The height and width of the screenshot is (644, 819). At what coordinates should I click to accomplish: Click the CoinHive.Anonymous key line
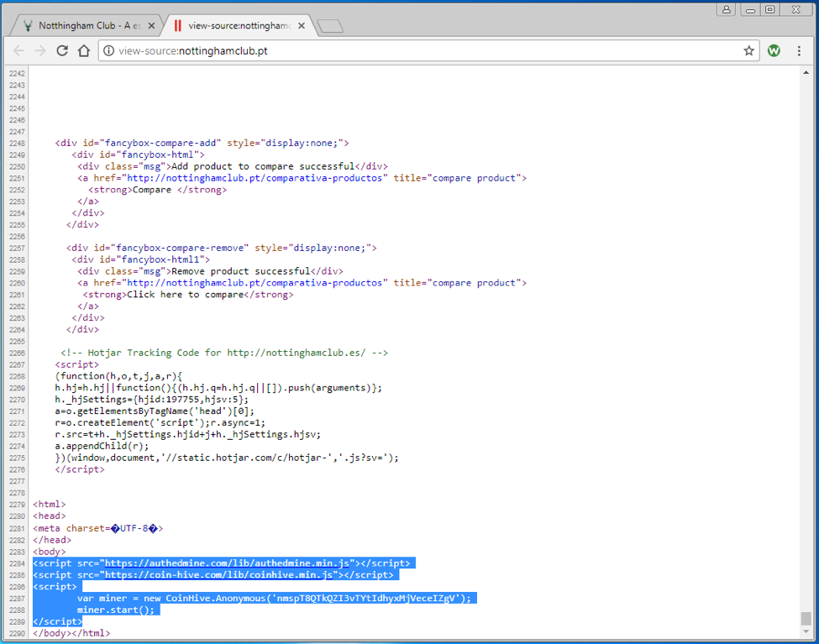click(x=274, y=598)
